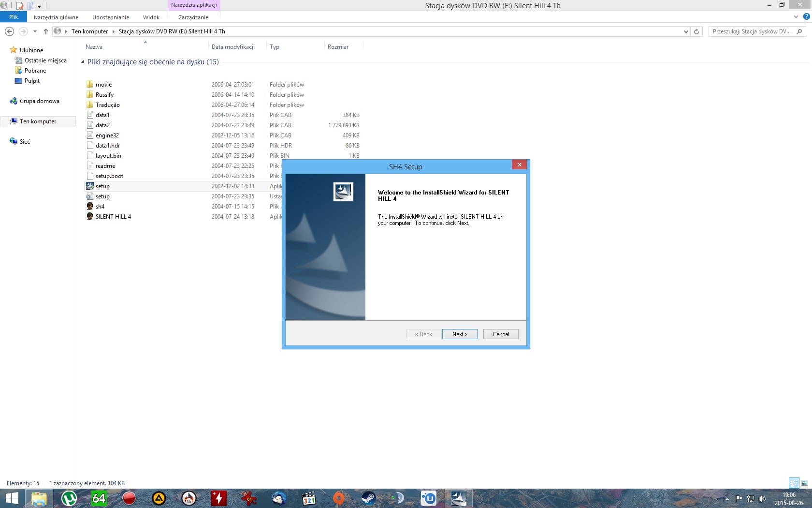
Task: Open the Windows Start button
Action: tap(11, 498)
